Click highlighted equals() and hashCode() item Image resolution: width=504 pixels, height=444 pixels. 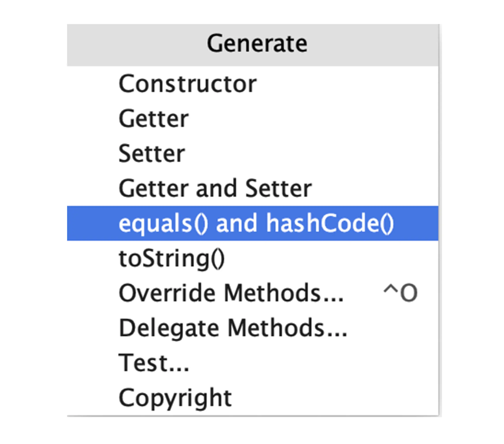click(x=252, y=223)
